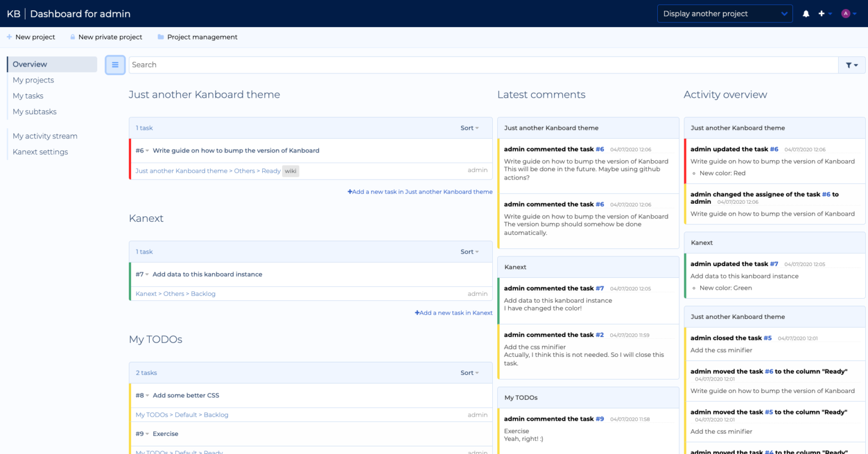Viewport: 868px width, 454px height.
Task: Open the admin avatar menu
Action: pos(845,13)
